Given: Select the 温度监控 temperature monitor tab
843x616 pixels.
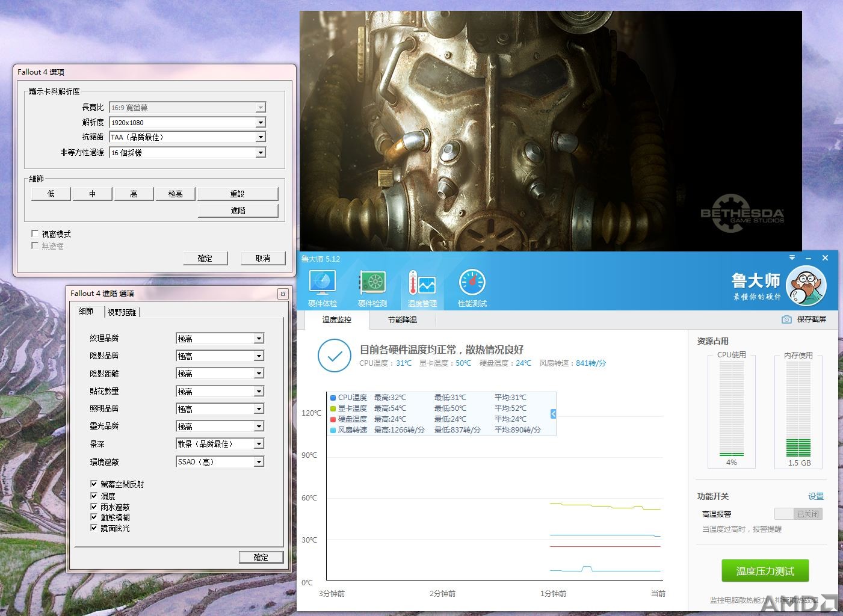Looking at the screenshot, I should tap(337, 319).
